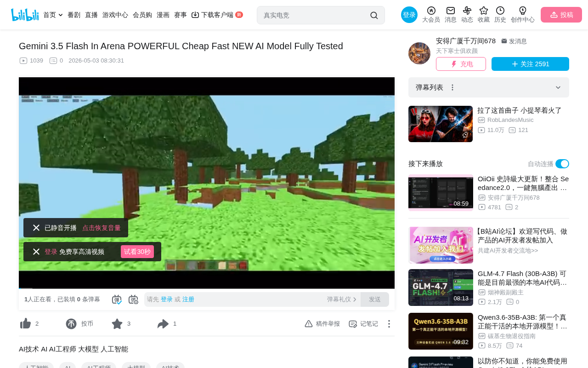
Task: Toggle 自动连播 autoplay switch
Action: click(562, 164)
